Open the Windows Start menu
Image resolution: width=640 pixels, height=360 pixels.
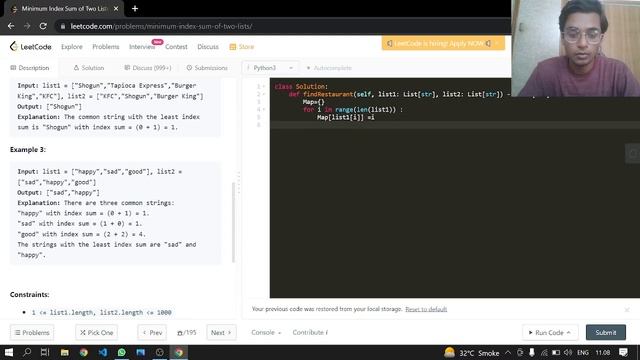(x=9, y=352)
